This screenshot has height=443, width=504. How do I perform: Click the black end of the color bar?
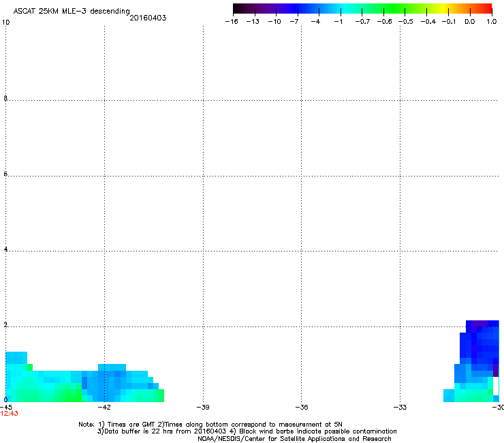(x=240, y=9)
